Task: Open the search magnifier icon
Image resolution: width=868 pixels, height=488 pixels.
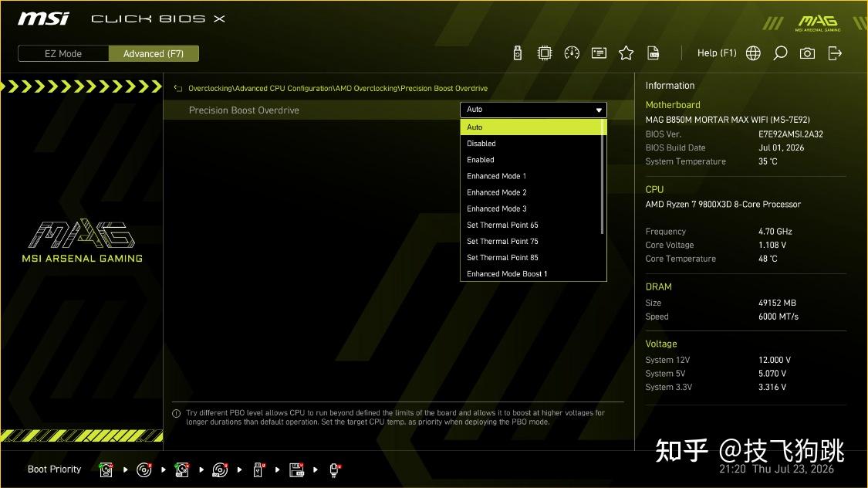Action: click(x=780, y=53)
